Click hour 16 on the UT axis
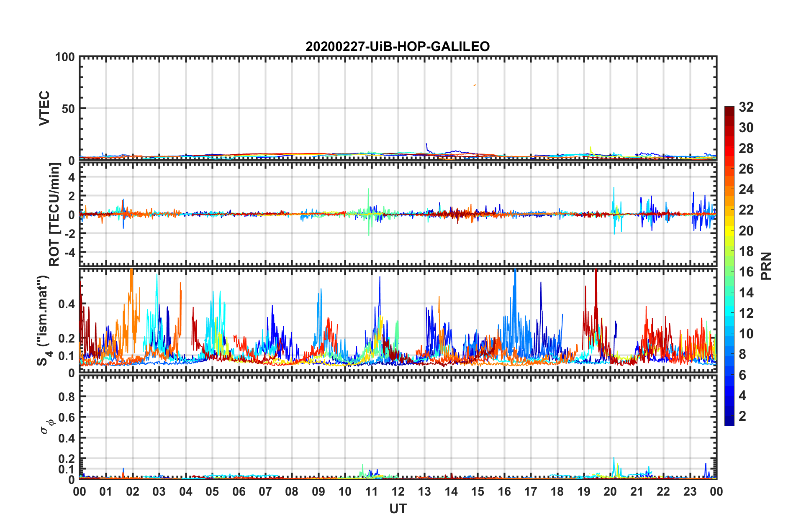 tap(504, 491)
